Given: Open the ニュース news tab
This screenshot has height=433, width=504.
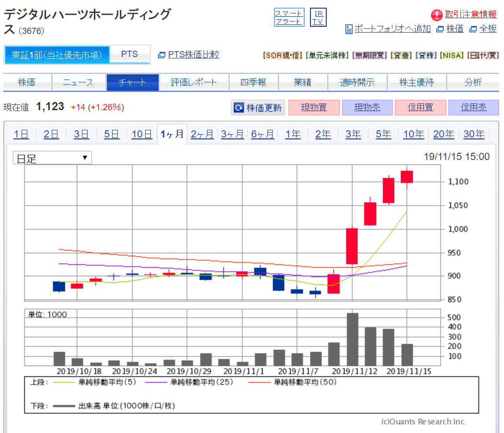Looking at the screenshot, I should [x=79, y=82].
